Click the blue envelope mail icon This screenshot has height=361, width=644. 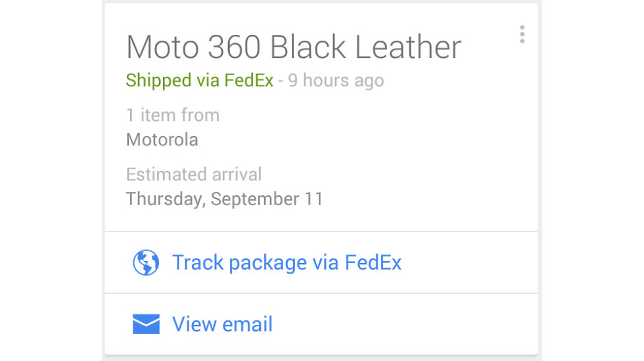click(x=146, y=324)
